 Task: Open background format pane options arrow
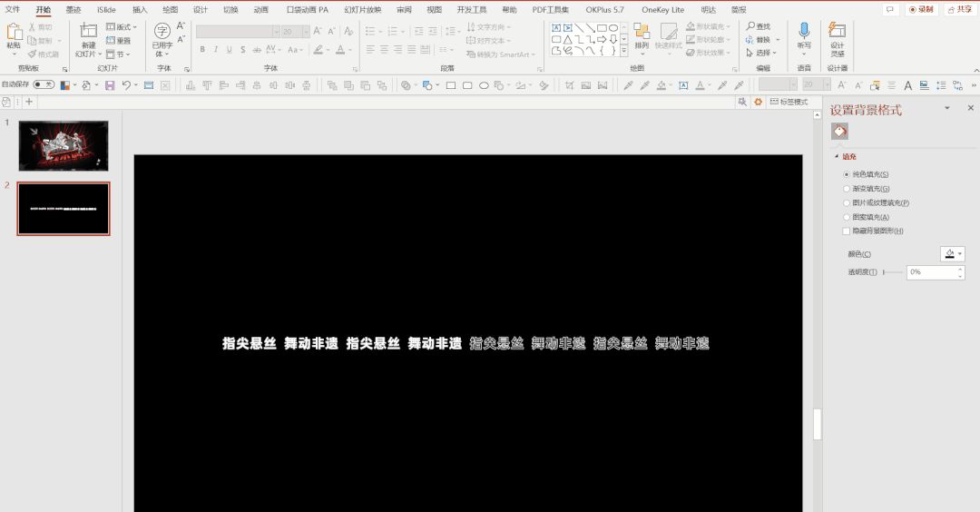946,108
